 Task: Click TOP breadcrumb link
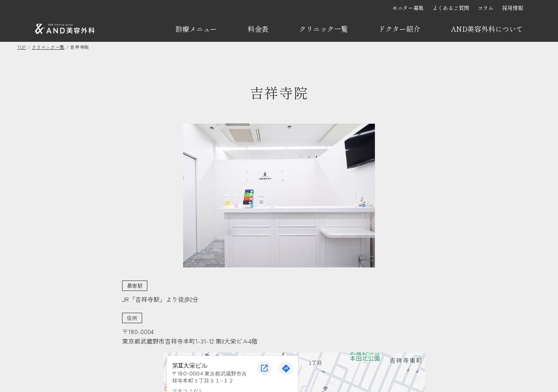(22, 47)
